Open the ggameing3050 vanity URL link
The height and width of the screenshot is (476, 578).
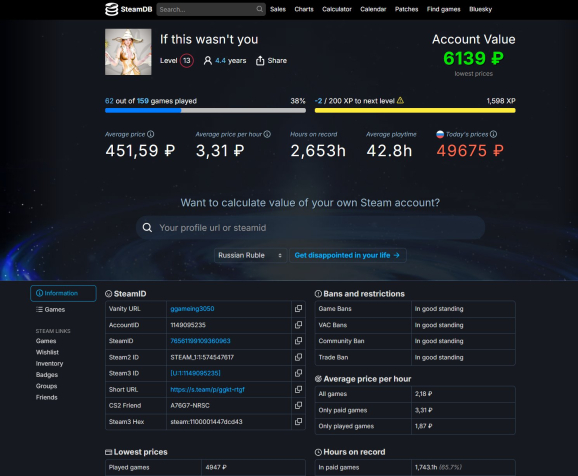pyautogui.click(x=192, y=309)
